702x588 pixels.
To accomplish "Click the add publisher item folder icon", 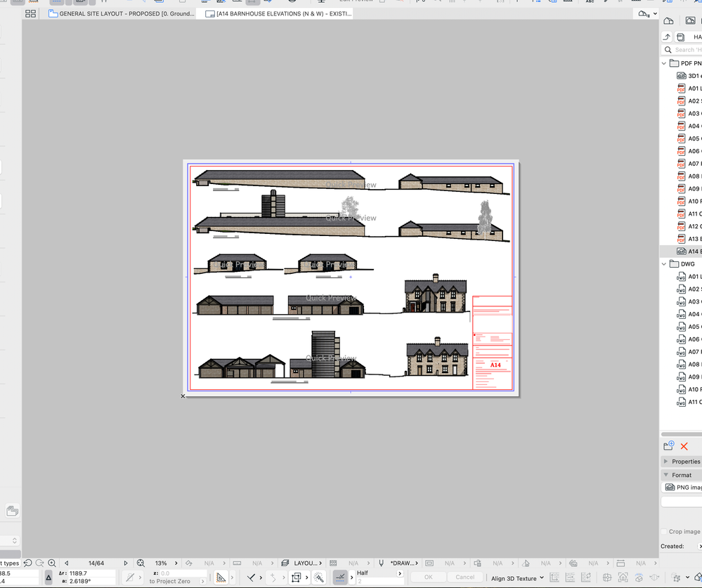I will click(669, 445).
